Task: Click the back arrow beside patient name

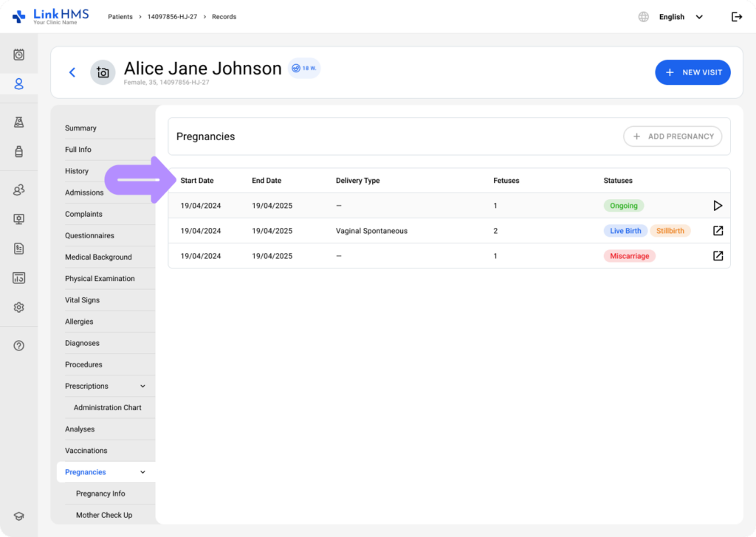Action: pos(72,72)
